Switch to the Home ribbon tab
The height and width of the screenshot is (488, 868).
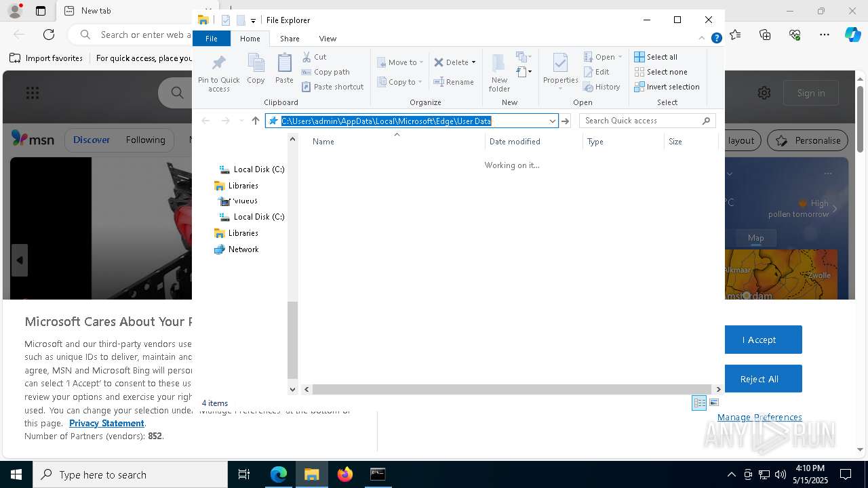[250, 39]
